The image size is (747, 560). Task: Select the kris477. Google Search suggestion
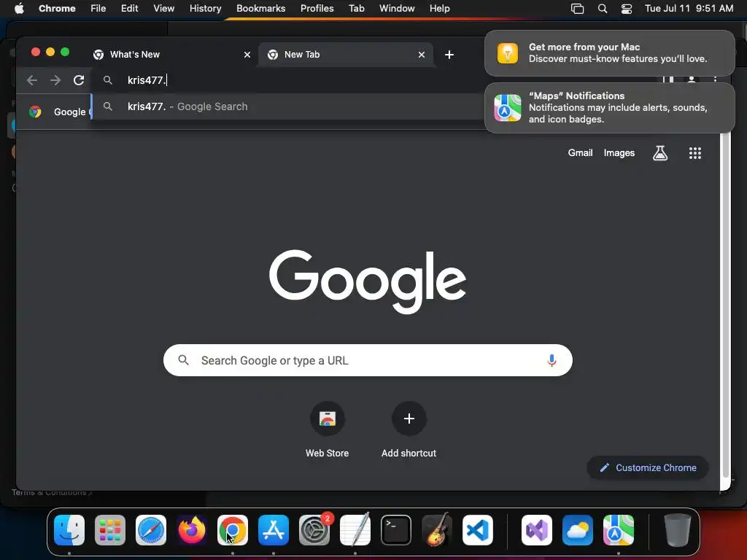pyautogui.click(x=288, y=106)
